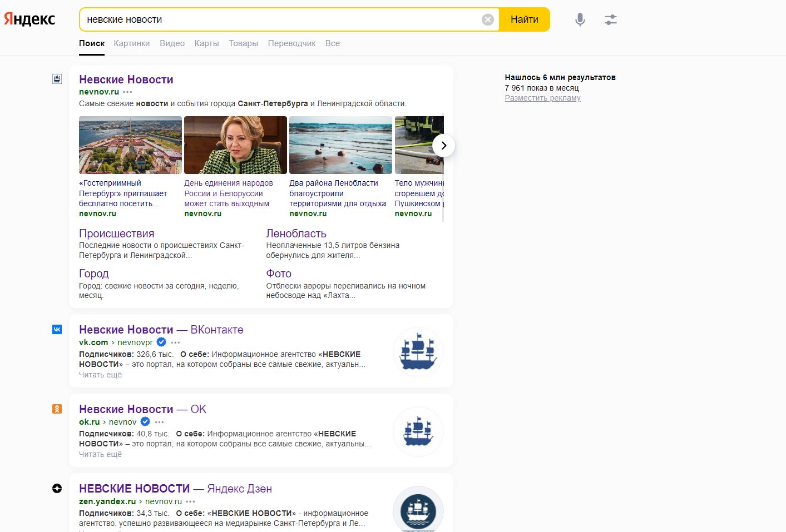Click the Найти search button

point(525,19)
